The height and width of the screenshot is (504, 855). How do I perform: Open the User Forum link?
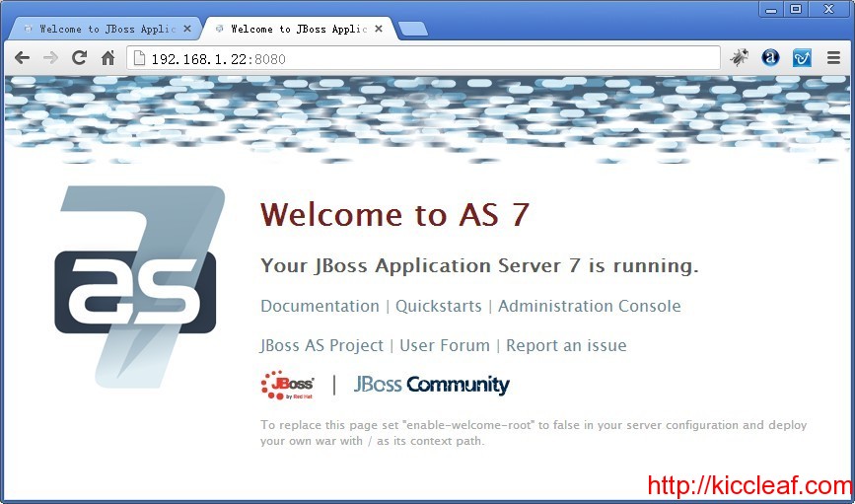pyautogui.click(x=445, y=346)
